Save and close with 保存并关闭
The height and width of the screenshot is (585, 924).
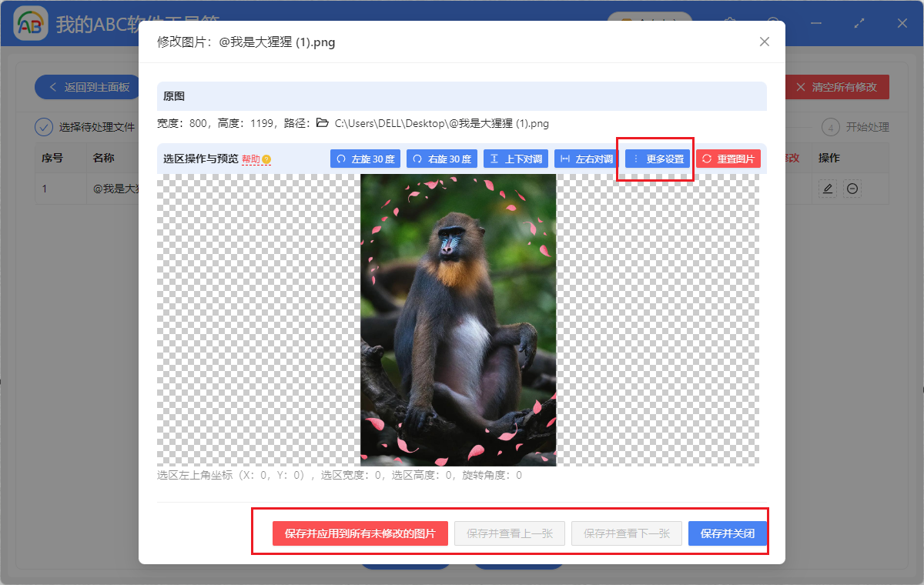(x=727, y=533)
